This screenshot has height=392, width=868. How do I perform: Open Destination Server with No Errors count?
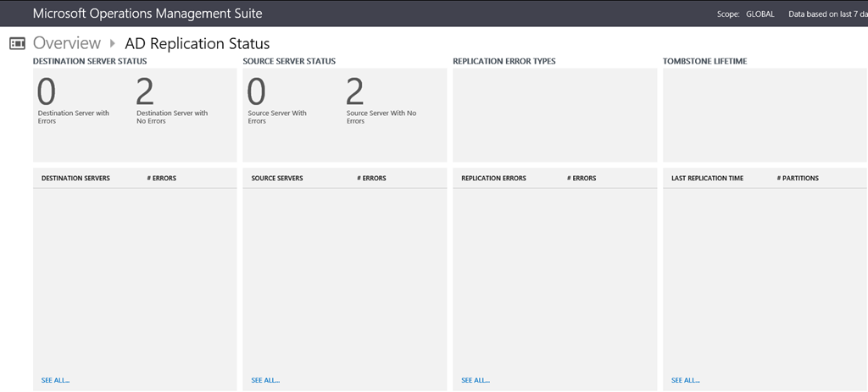coord(145,93)
